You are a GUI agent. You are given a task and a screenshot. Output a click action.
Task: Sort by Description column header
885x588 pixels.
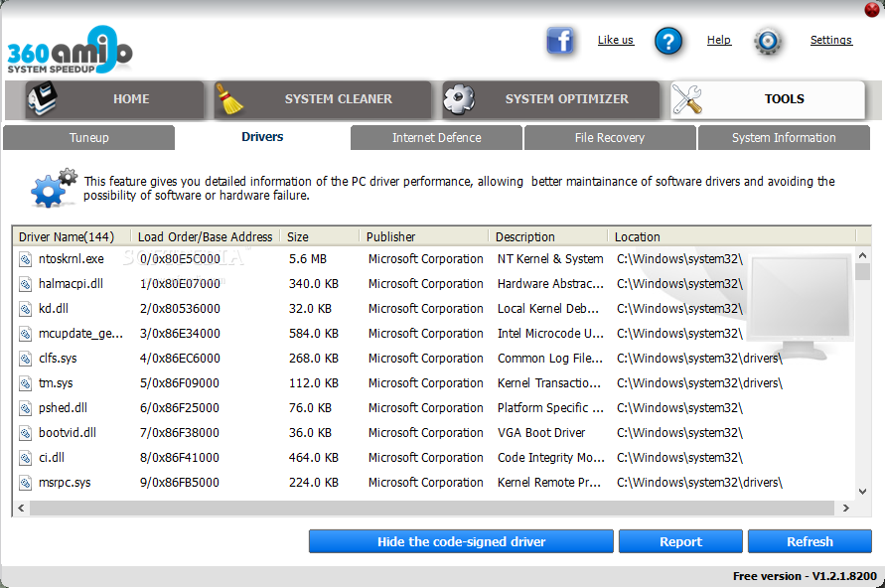click(x=548, y=237)
